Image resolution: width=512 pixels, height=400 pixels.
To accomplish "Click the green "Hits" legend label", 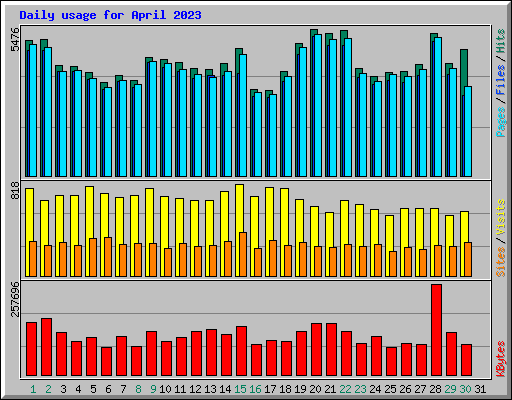I will [501, 41].
